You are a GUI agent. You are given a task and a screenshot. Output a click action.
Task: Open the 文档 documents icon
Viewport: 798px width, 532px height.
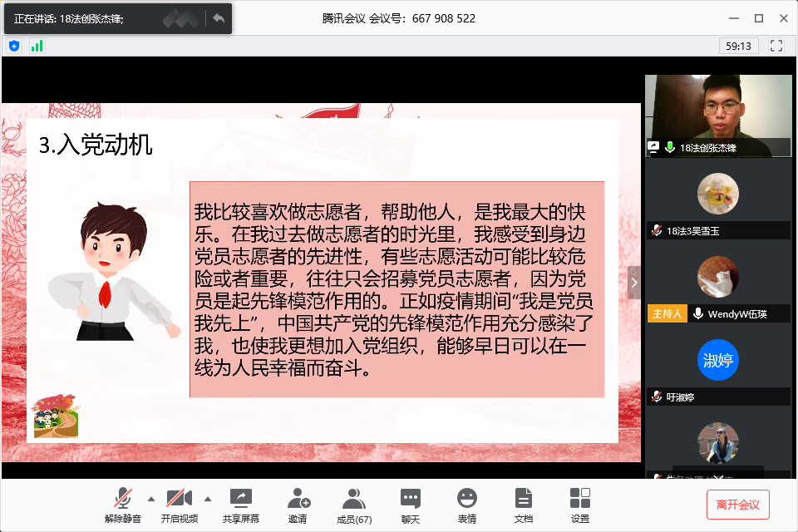click(x=524, y=499)
